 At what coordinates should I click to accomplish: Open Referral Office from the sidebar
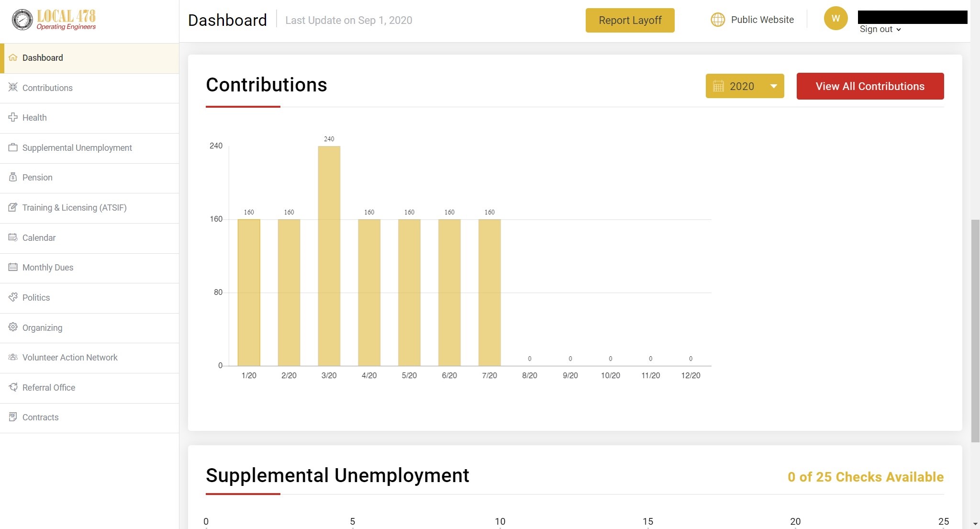pos(49,388)
